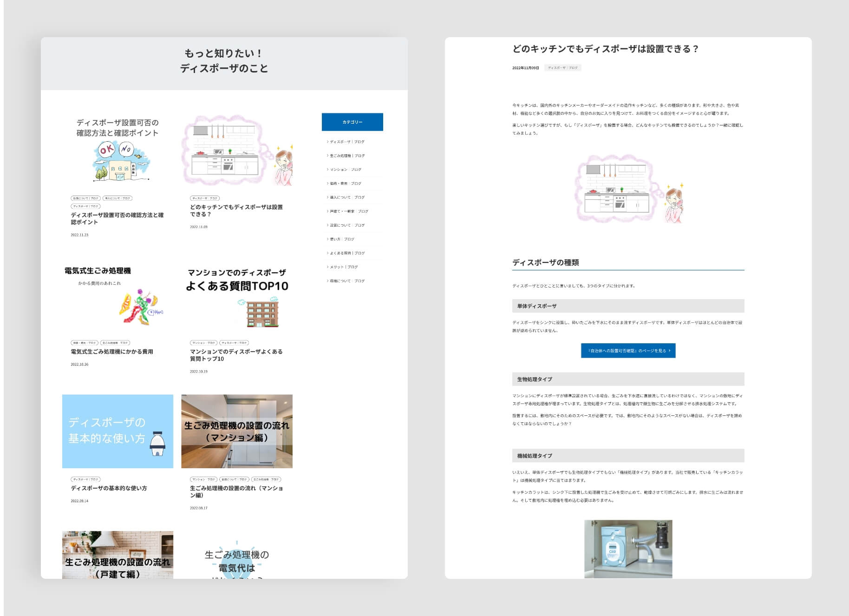The height and width of the screenshot is (616, 849).
Task: Open the article title マンションでのディスポーザよくある質問トップ10
Action: tap(236, 355)
